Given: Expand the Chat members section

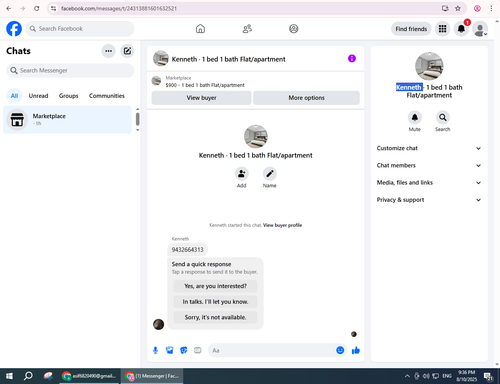Looking at the screenshot, I should [429, 165].
